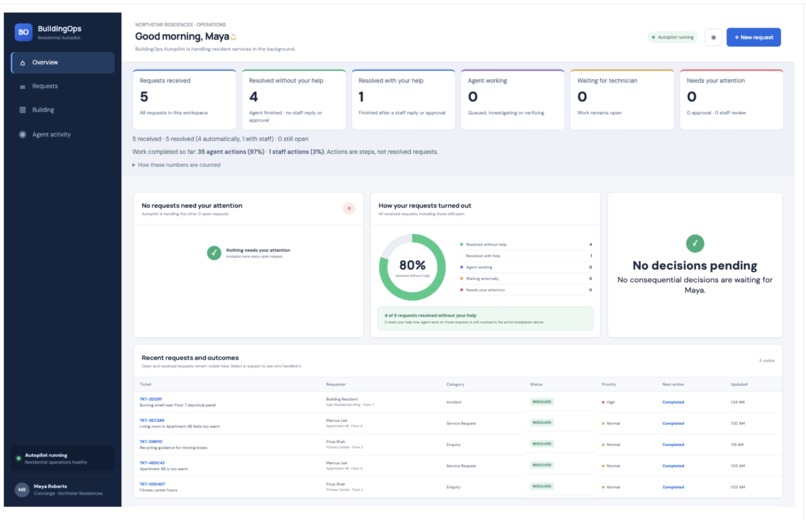
Task: Click the Status column header
Action: 536,384
